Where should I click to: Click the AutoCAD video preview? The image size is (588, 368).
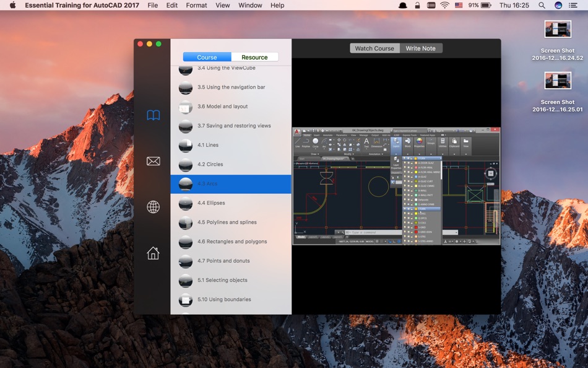point(396,186)
